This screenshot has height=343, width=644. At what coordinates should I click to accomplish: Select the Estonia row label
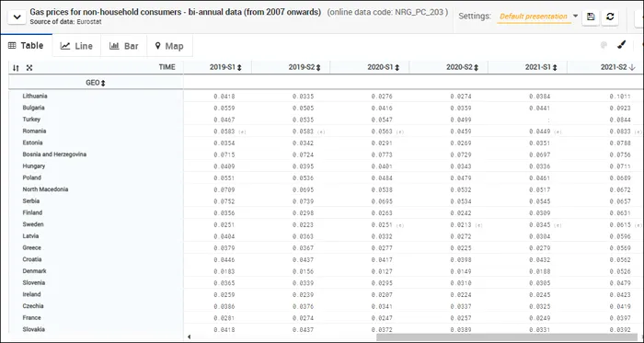[32, 143]
